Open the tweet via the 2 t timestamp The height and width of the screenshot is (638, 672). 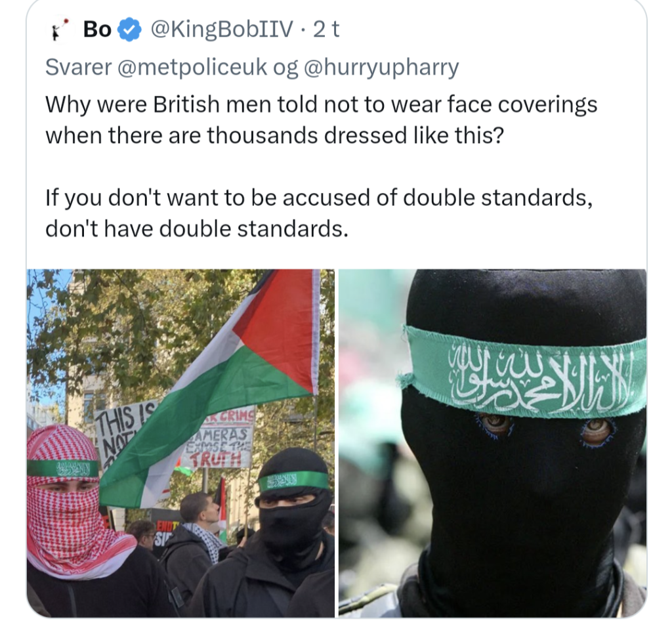click(326, 30)
